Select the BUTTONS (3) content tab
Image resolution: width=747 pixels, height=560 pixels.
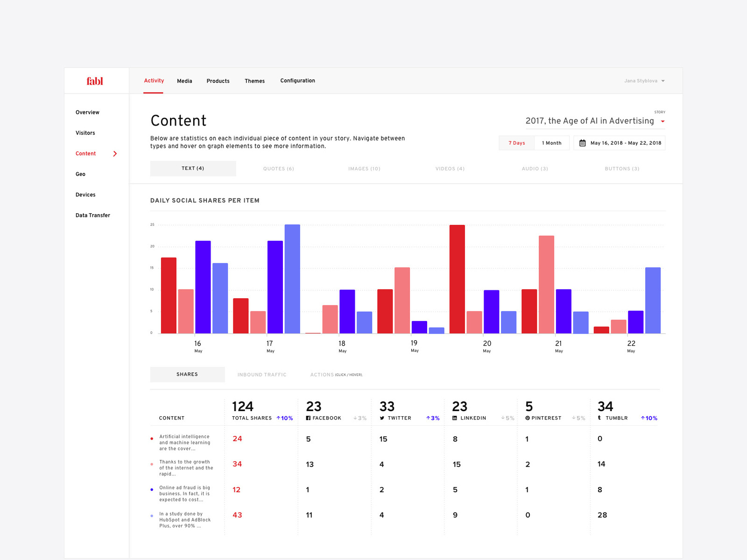click(x=622, y=169)
